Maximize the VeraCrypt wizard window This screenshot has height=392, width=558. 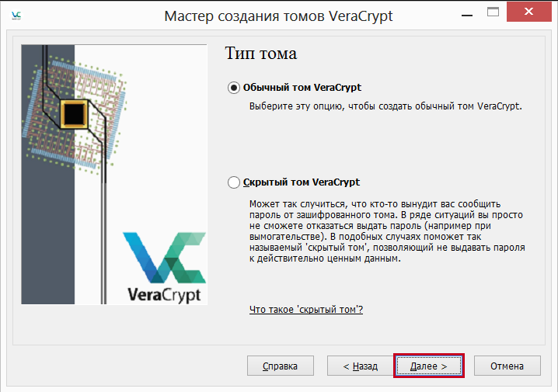(493, 12)
